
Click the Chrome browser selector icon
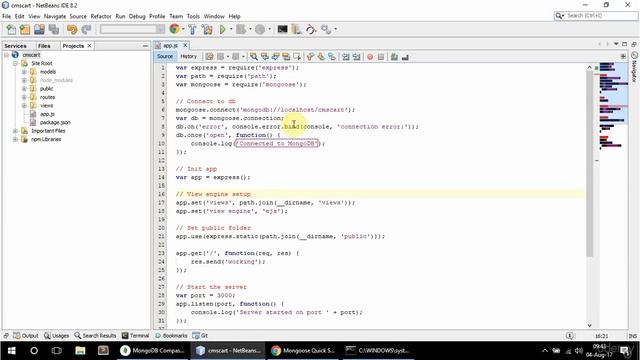tap(174, 29)
